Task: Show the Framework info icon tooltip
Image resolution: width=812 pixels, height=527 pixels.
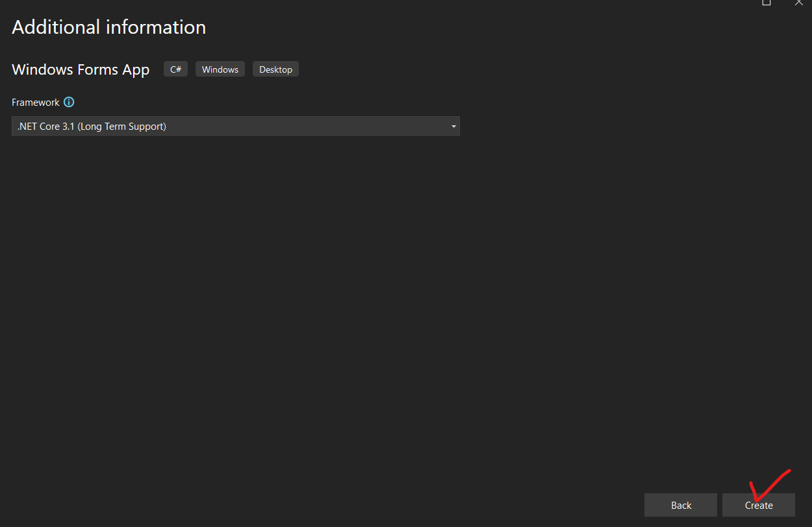Action: [x=69, y=102]
